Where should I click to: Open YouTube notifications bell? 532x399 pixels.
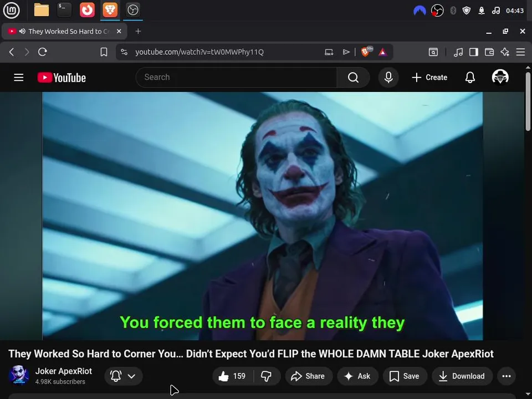tap(470, 78)
